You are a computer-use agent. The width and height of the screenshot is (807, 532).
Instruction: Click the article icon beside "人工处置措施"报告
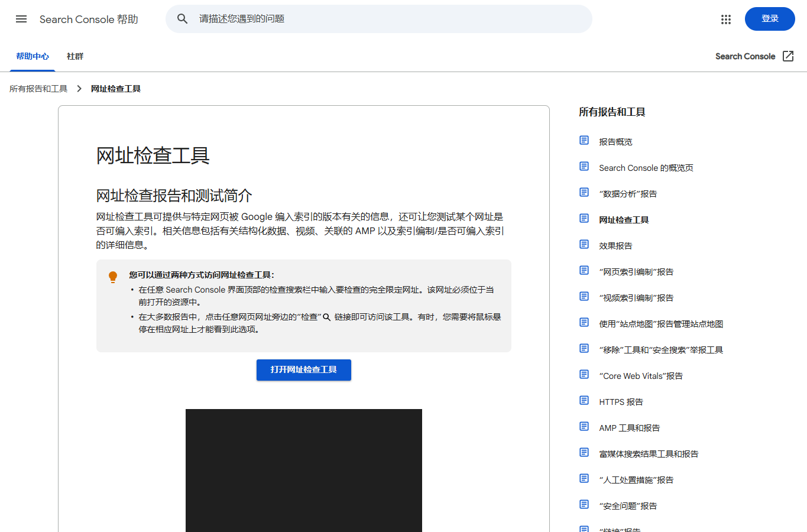tap(584, 478)
